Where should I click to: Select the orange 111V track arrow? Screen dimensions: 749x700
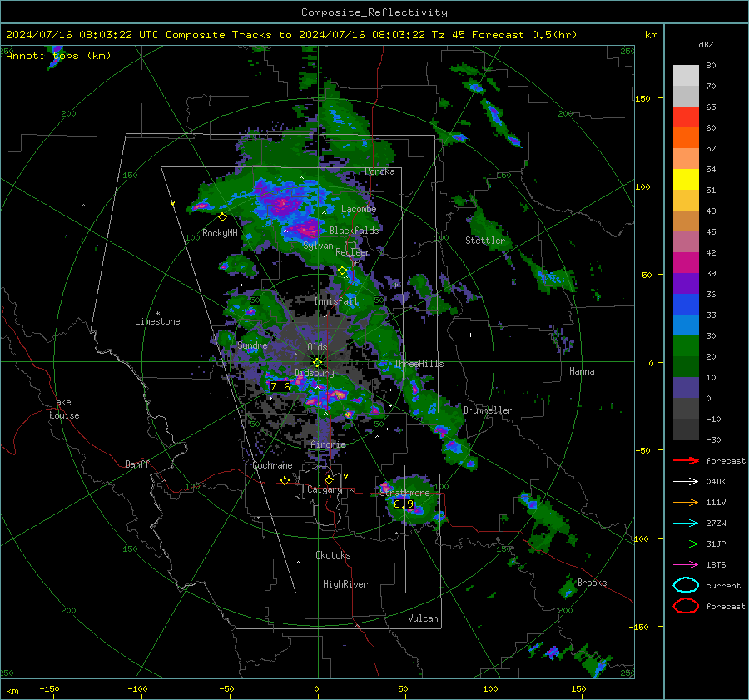686,502
